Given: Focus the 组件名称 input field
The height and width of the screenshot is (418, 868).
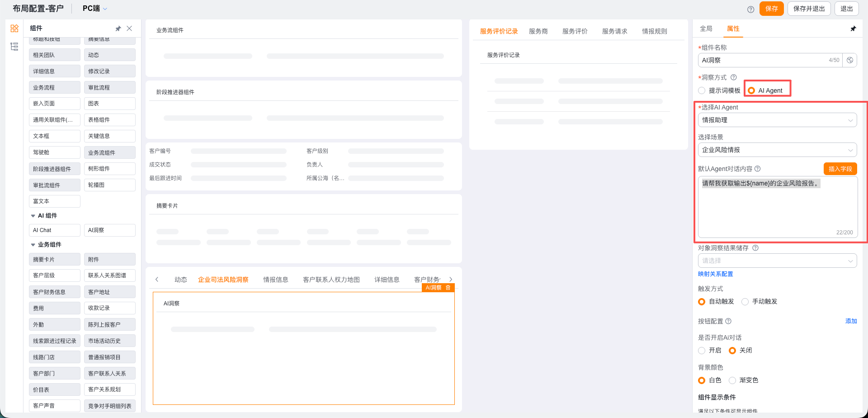Looking at the screenshot, I should pos(770,60).
